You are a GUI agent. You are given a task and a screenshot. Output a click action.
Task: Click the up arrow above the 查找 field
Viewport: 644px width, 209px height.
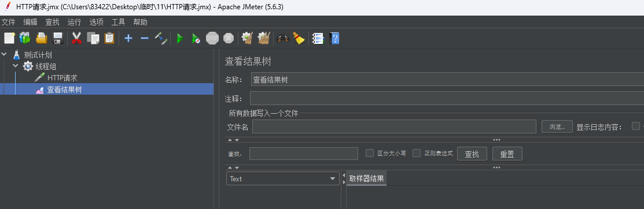pos(230,140)
